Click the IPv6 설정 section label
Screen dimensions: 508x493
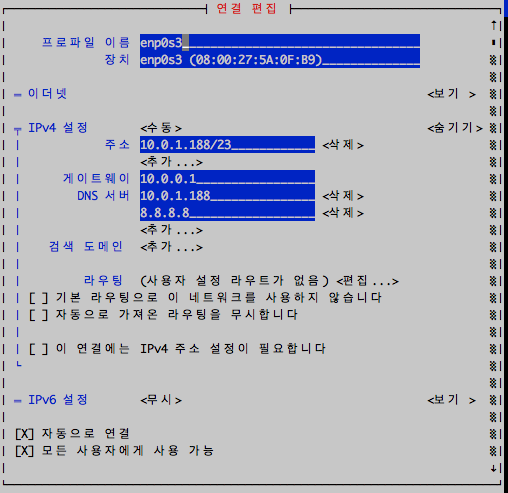pos(58,399)
